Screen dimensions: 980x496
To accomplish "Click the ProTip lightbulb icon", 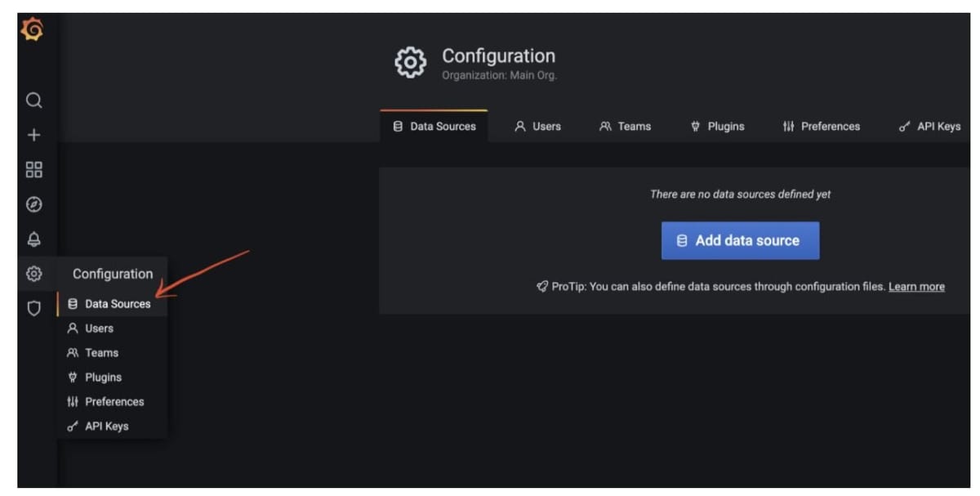I will [541, 286].
